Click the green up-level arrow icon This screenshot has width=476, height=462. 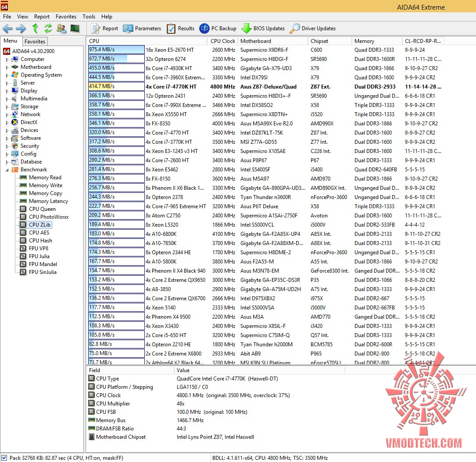[x=35, y=28]
